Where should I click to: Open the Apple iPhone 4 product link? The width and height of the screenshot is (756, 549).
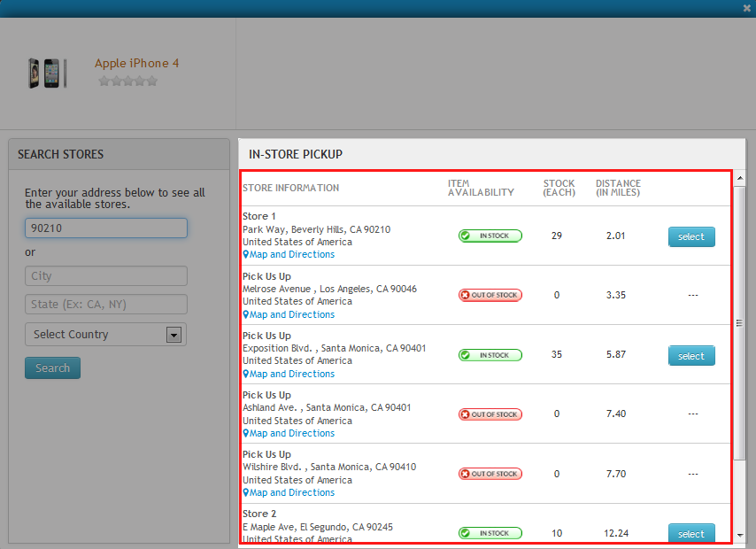click(136, 63)
